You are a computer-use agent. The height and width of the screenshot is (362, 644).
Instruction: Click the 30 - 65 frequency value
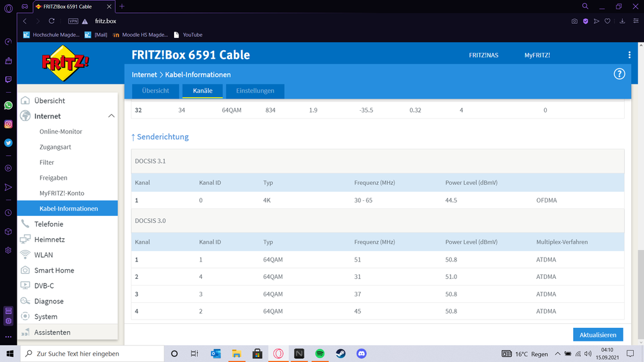coord(363,200)
